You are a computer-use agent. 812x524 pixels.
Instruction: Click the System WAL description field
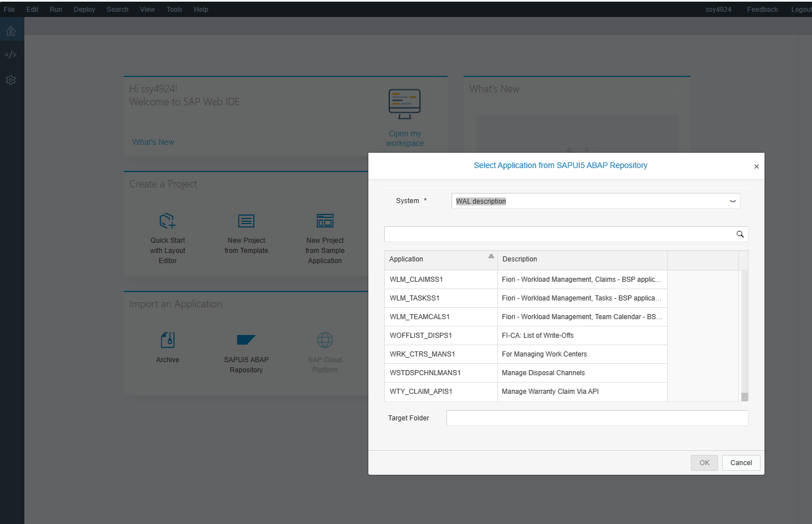coord(596,201)
